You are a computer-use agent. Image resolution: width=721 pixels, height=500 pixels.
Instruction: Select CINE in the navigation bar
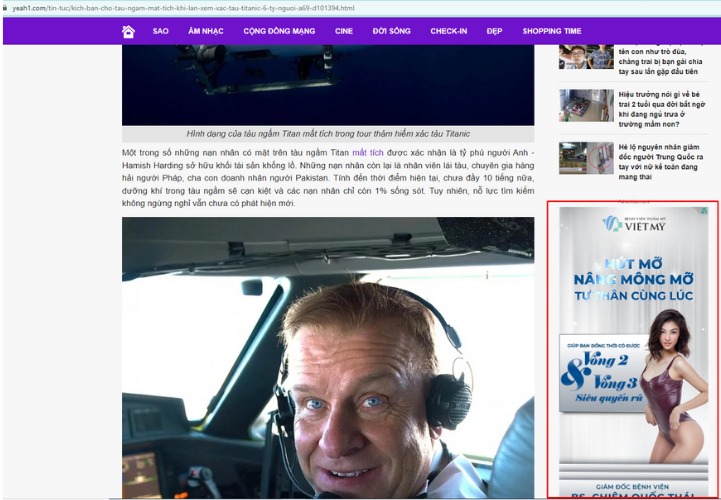[344, 31]
